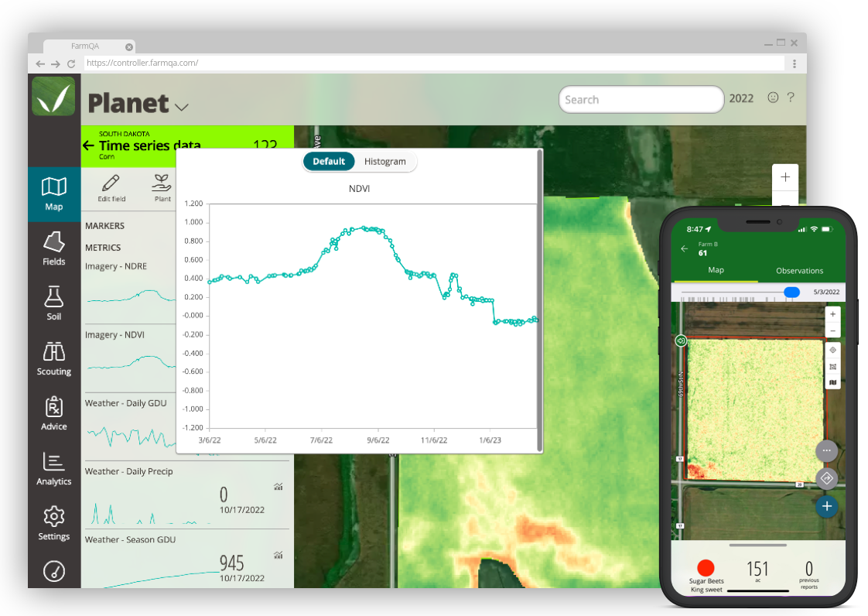868x616 pixels.
Task: Open the Weather - Daily Precip metric
Action: point(128,471)
